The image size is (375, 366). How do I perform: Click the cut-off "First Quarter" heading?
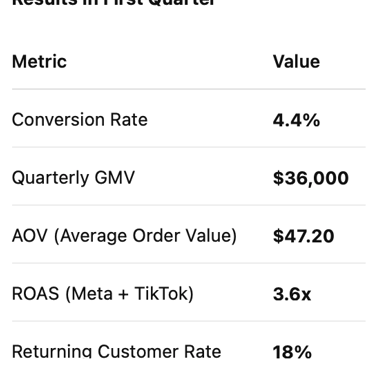[x=159, y=3]
